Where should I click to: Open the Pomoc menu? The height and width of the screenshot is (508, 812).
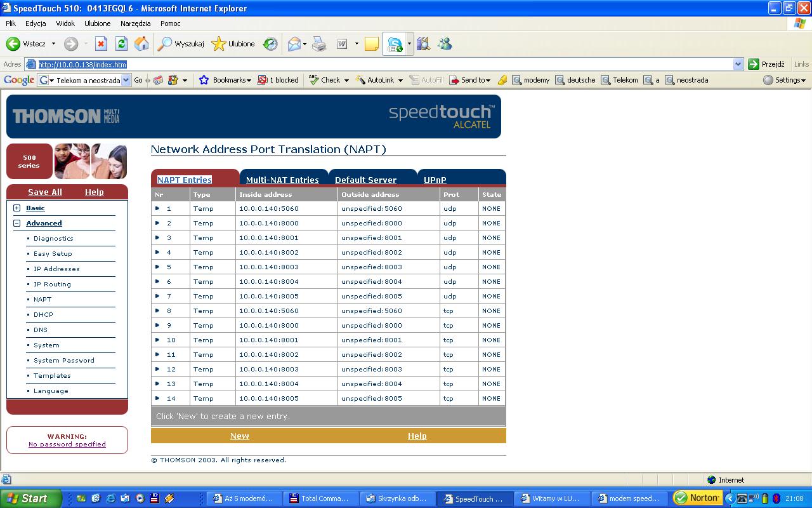pos(171,23)
